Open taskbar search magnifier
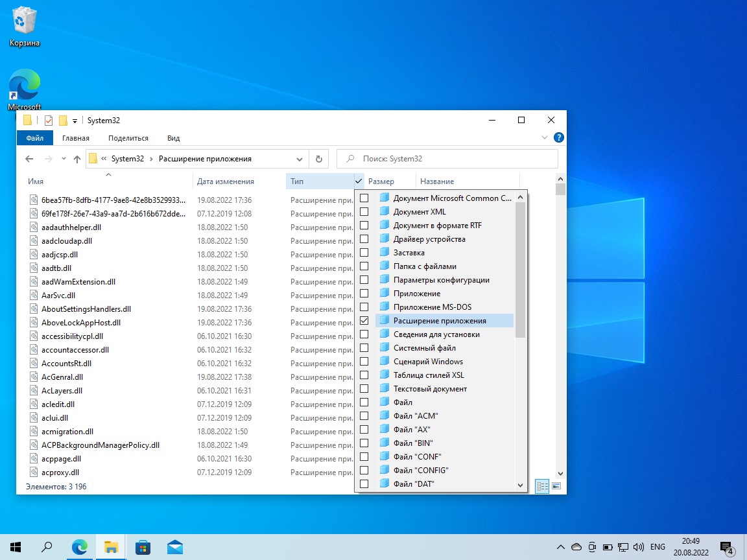 tap(47, 547)
